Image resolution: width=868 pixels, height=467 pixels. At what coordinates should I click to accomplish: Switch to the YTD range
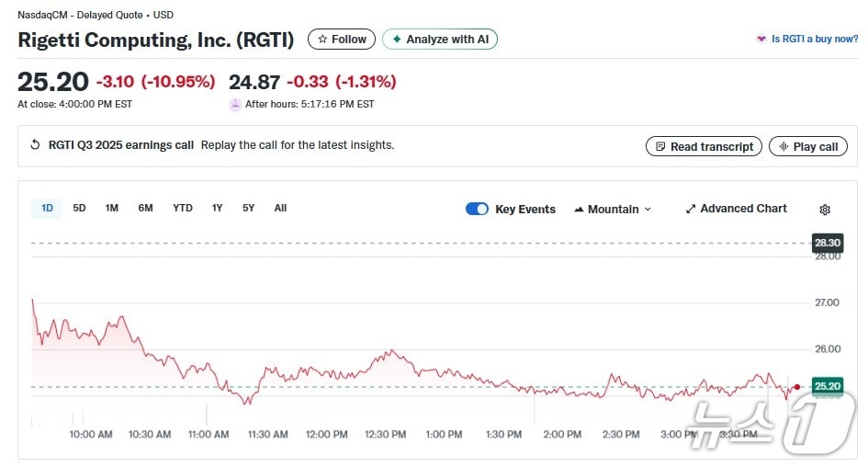pyautogui.click(x=183, y=208)
